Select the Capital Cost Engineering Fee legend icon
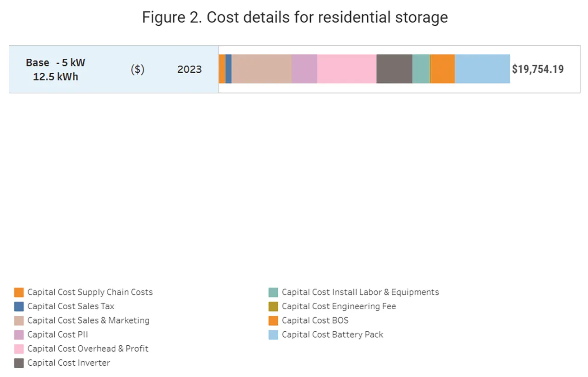The image size is (588, 377). 274,306
